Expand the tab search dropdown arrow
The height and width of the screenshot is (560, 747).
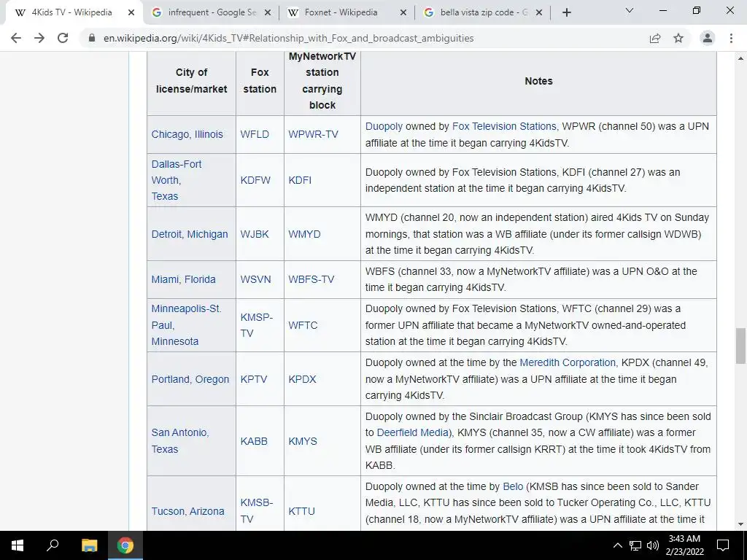[x=630, y=10]
